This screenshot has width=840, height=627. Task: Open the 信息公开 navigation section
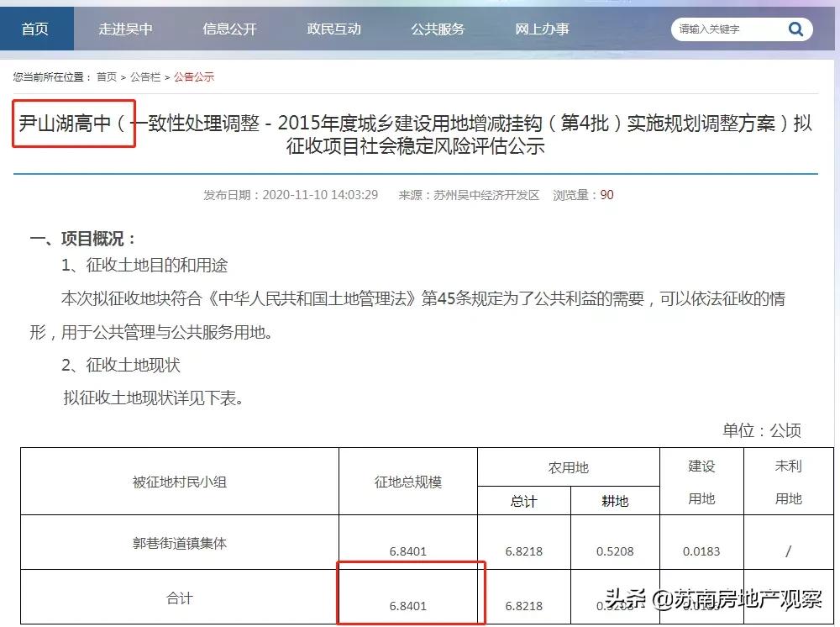click(x=228, y=28)
